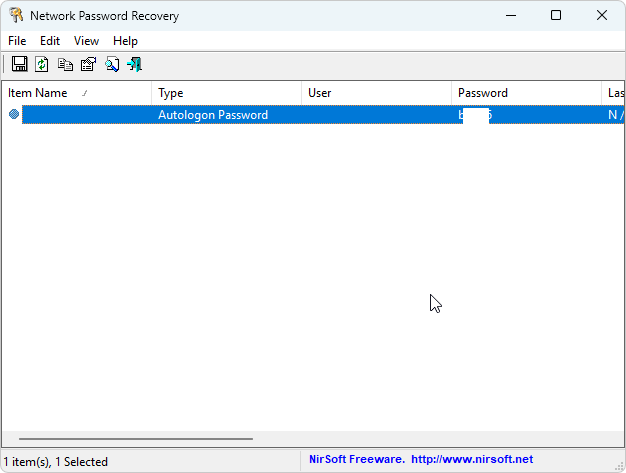Sort by Type column header
This screenshot has height=473, width=626.
pyautogui.click(x=226, y=93)
